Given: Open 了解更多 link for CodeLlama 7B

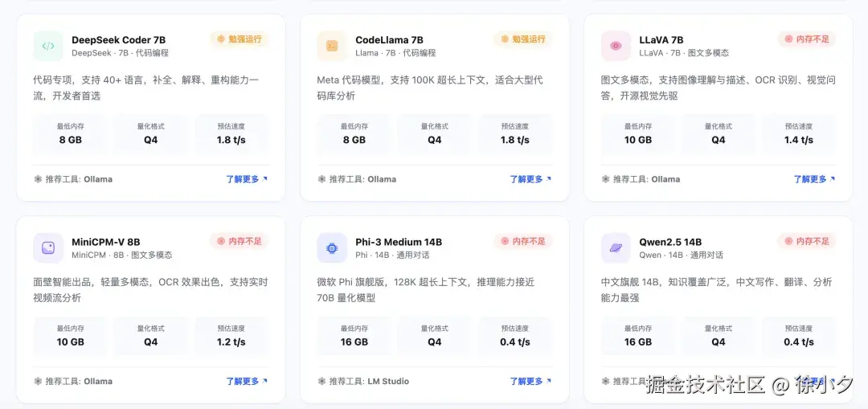Looking at the screenshot, I should [530, 179].
